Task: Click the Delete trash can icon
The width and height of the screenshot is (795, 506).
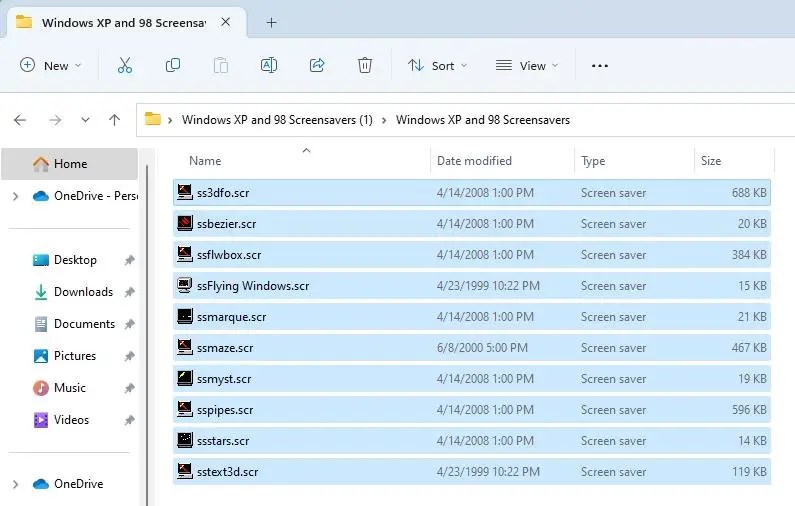Action: [365, 65]
